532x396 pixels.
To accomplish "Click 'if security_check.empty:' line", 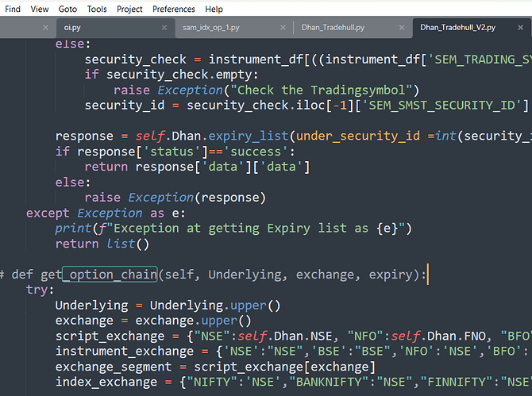I will tap(172, 75).
